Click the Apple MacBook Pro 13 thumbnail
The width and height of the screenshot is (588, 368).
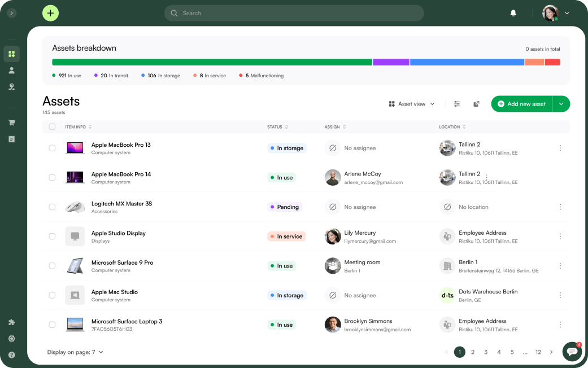coord(75,148)
